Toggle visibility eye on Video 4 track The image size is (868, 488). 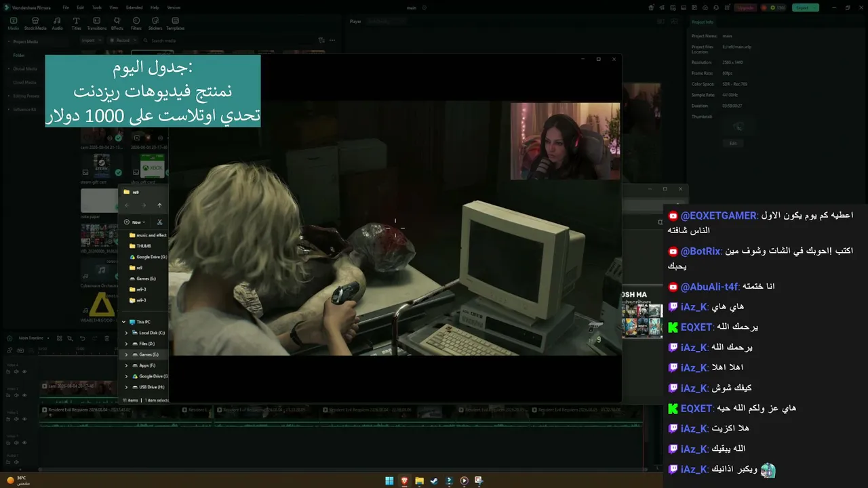point(24,371)
